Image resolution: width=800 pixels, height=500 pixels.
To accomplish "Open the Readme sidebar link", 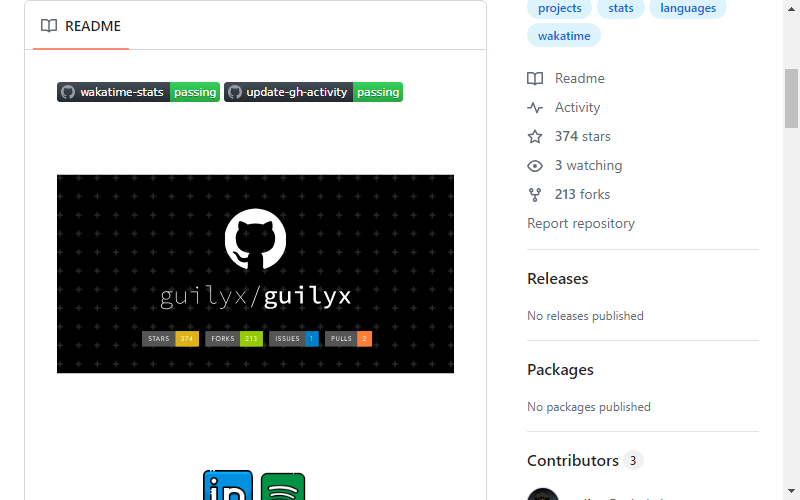I will (580, 79).
